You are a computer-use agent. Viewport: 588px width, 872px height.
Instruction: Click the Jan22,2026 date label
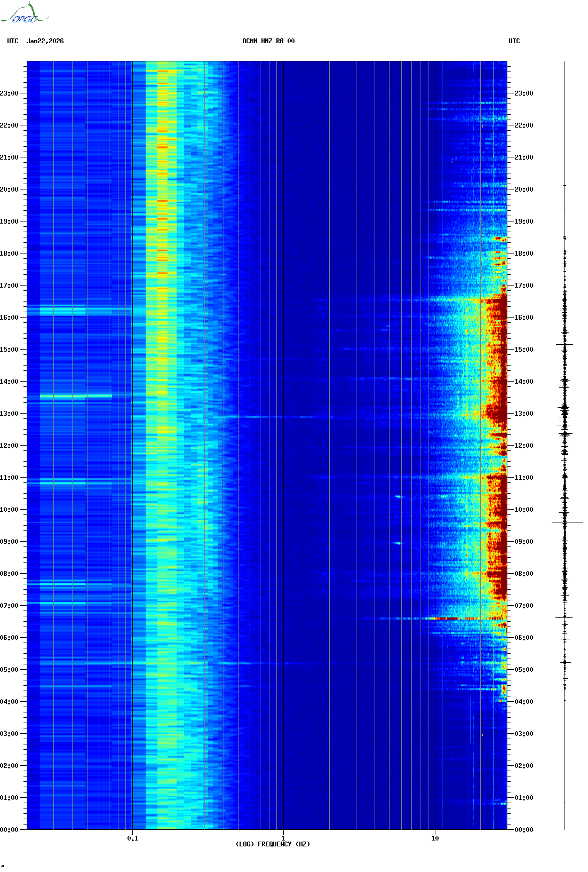(45, 41)
